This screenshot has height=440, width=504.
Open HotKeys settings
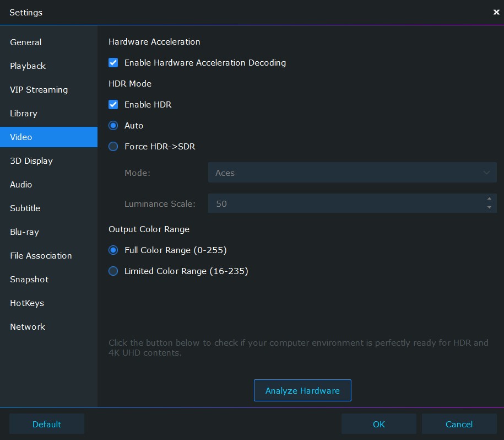coord(48,303)
